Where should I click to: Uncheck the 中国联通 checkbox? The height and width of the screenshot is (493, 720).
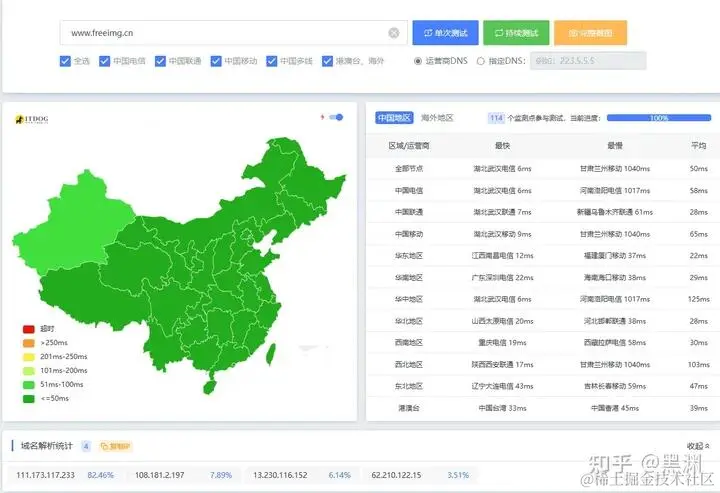[160, 61]
